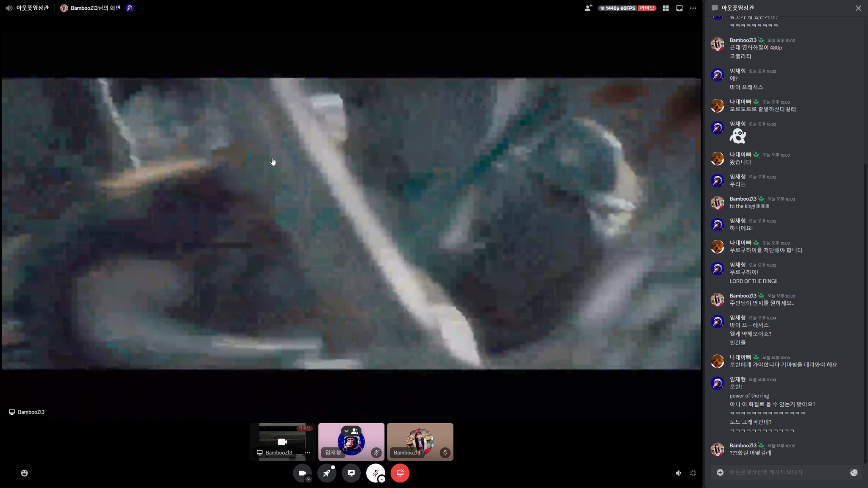The width and height of the screenshot is (868, 488).
Task: Open the more options menu in header
Action: click(693, 8)
